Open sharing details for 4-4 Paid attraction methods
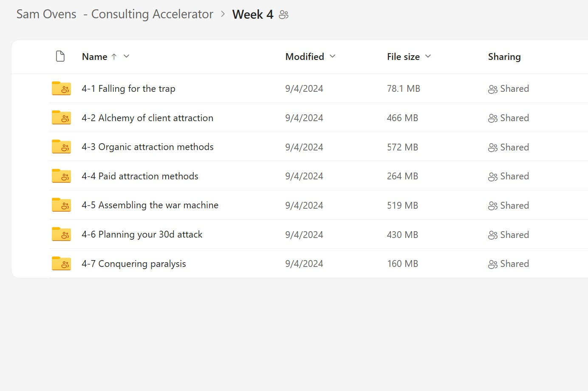 coord(509,176)
